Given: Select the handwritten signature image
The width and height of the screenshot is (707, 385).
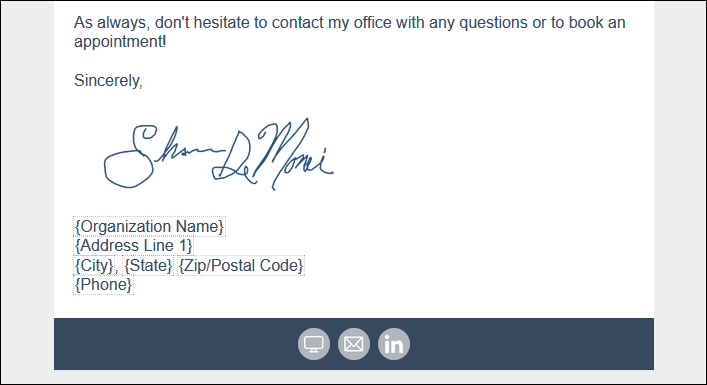Looking at the screenshot, I should pos(219,154).
